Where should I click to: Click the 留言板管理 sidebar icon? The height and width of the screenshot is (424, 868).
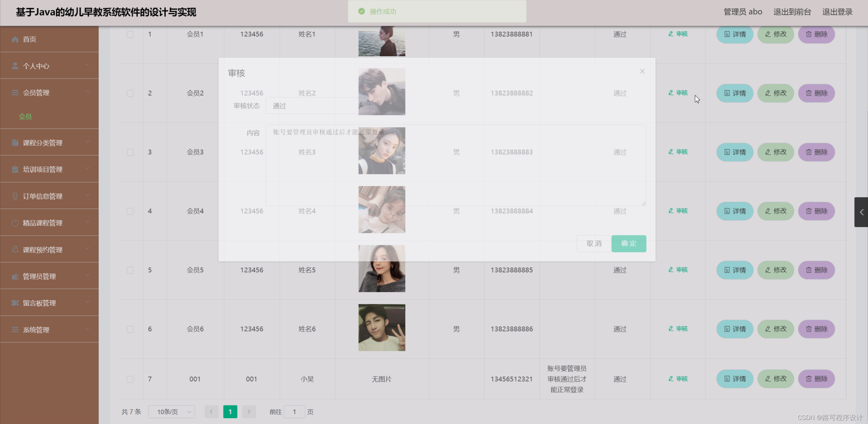tap(15, 303)
